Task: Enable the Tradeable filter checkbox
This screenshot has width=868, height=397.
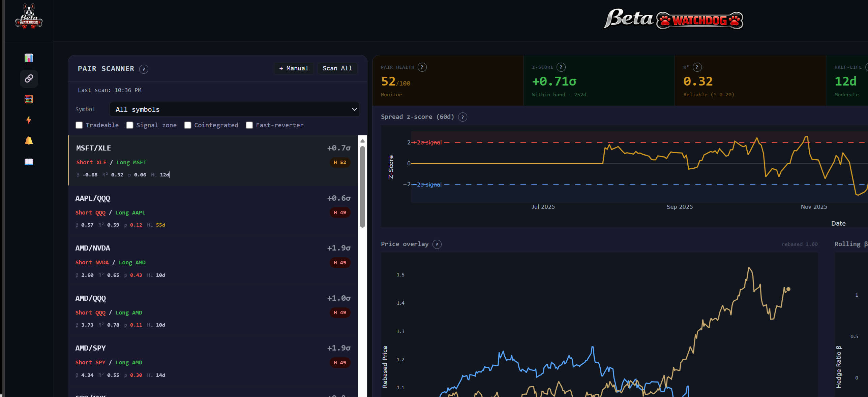Action: point(79,125)
